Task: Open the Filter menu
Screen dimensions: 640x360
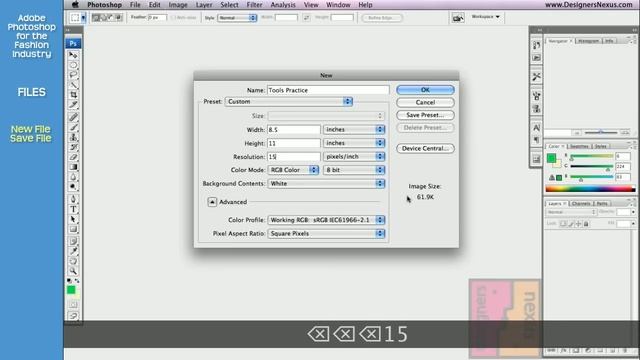Action: [254, 5]
